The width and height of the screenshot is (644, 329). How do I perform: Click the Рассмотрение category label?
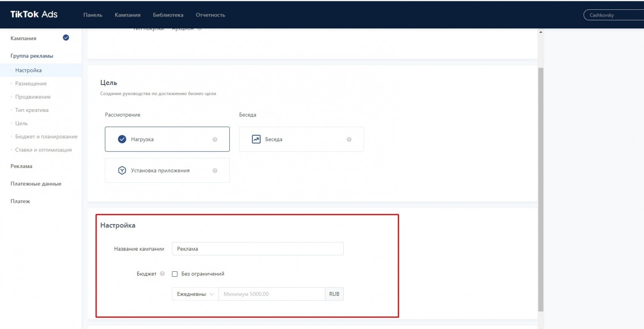pos(123,115)
